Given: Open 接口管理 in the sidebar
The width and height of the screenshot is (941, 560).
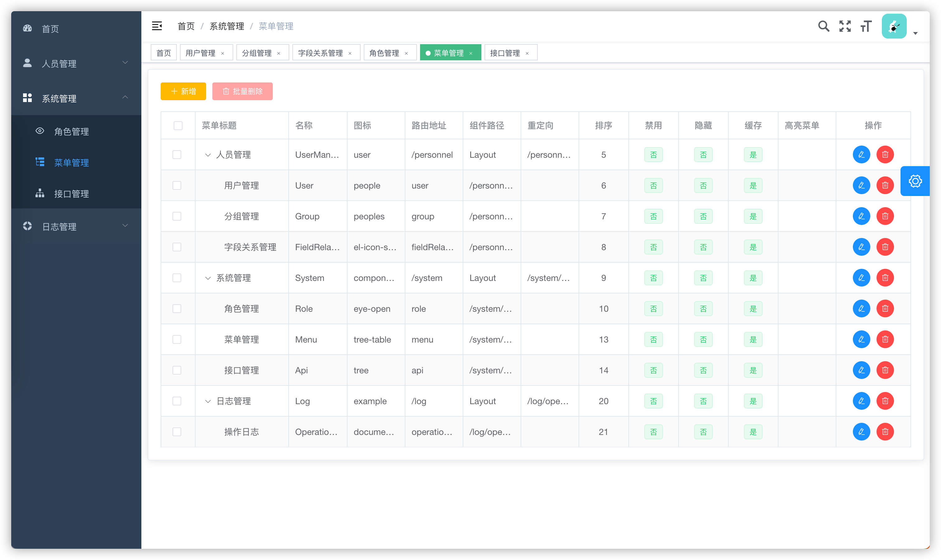Looking at the screenshot, I should (76, 194).
